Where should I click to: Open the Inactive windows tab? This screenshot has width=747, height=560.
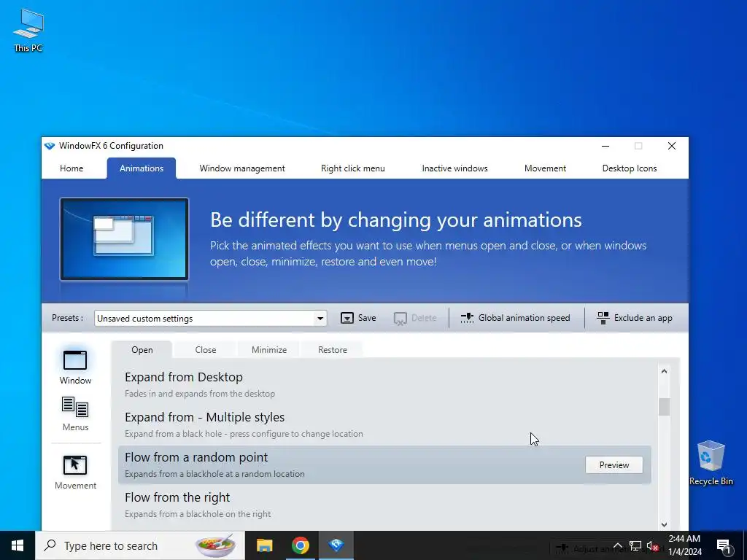[x=454, y=168]
